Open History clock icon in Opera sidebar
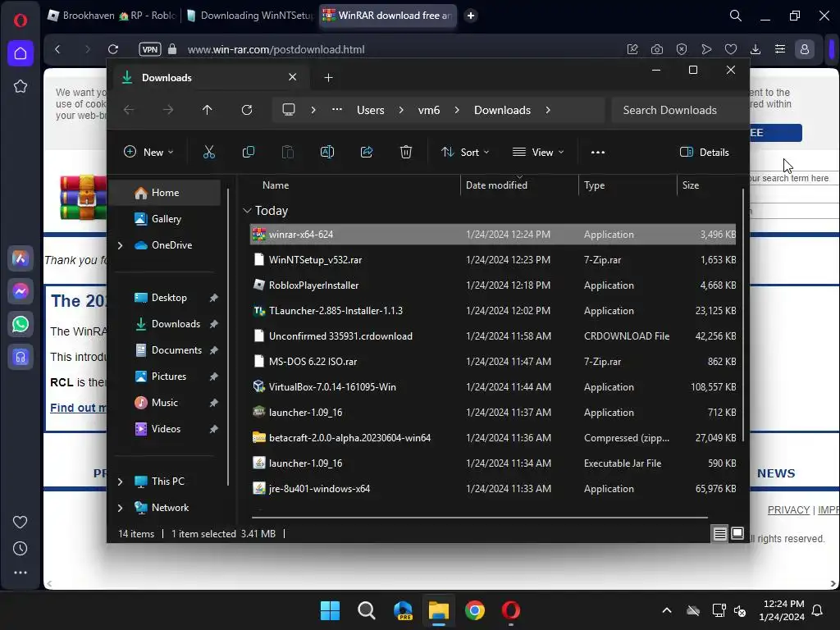The image size is (840, 630). 21,548
